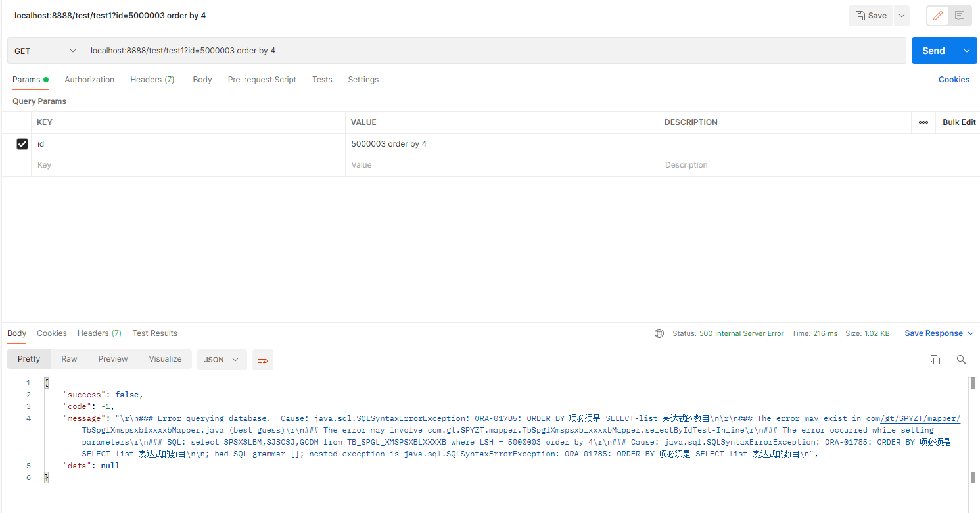Screen dimensions: 980x513
Task: Switch to the Authorization tab
Action: [89, 80]
